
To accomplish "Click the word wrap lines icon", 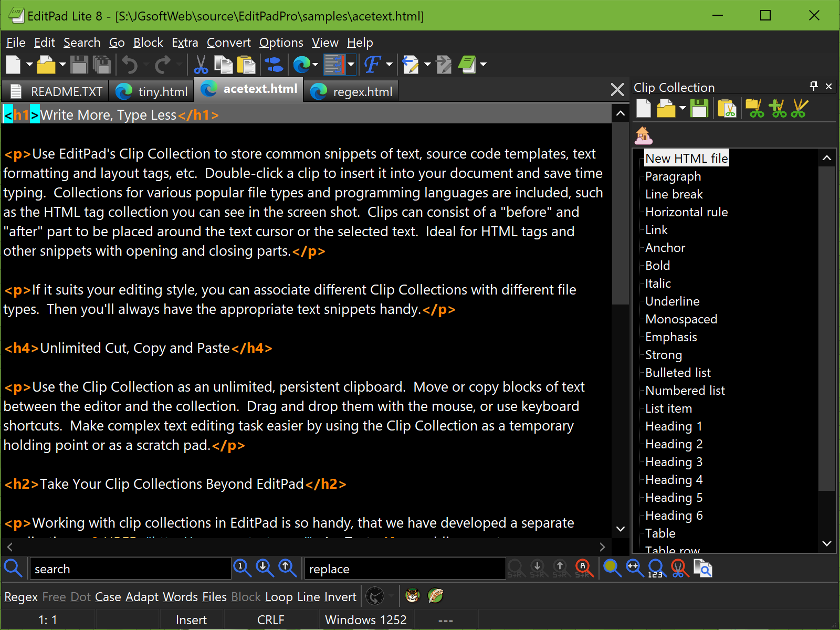I will tap(334, 65).
